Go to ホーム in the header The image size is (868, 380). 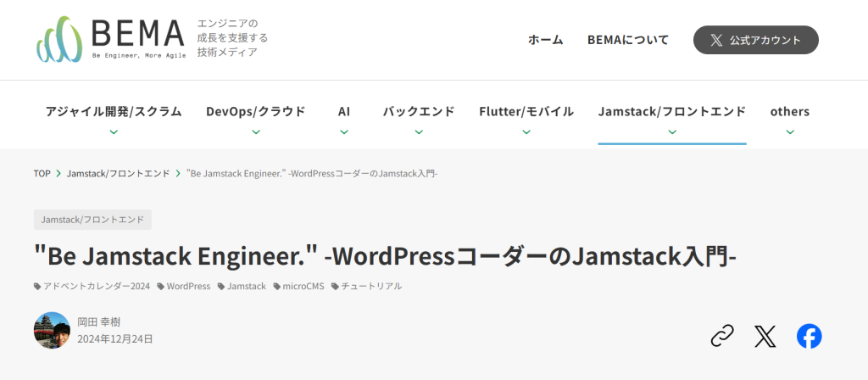point(545,40)
